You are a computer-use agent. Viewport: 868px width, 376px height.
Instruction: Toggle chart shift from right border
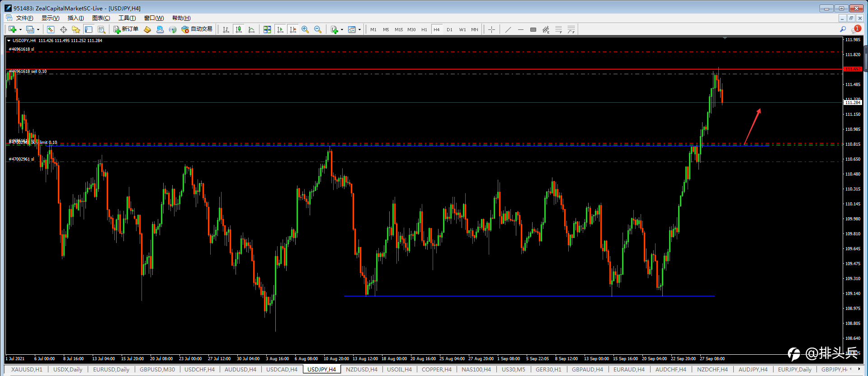[293, 29]
